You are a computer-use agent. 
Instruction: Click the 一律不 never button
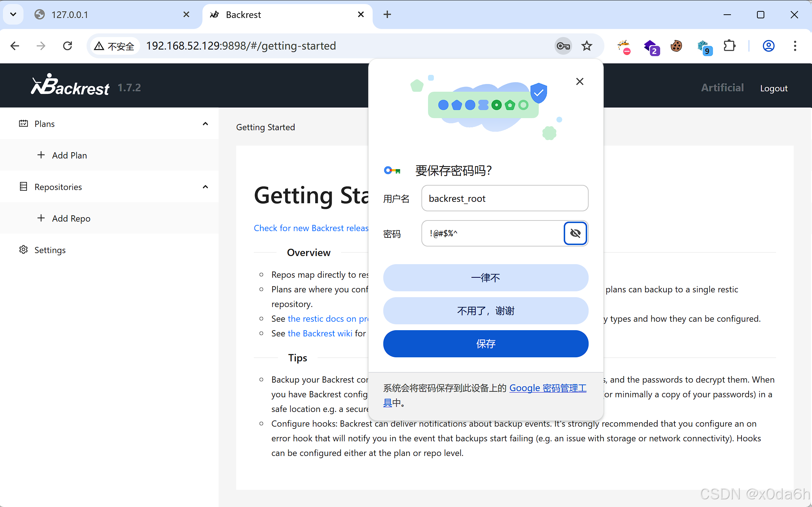click(486, 278)
